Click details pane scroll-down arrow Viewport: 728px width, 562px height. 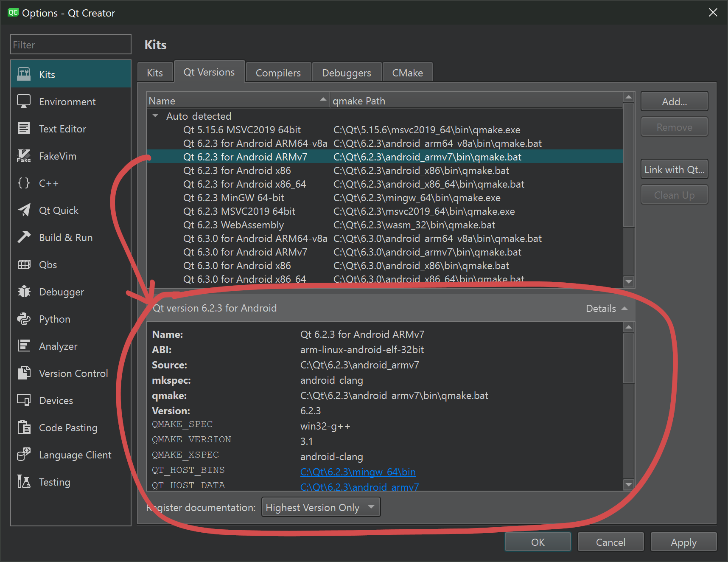pyautogui.click(x=629, y=484)
